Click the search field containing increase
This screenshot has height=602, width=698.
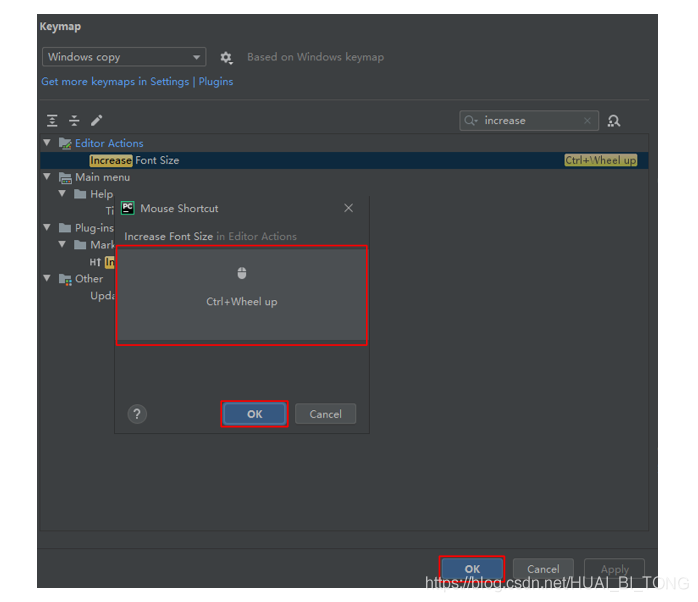pyautogui.click(x=529, y=121)
